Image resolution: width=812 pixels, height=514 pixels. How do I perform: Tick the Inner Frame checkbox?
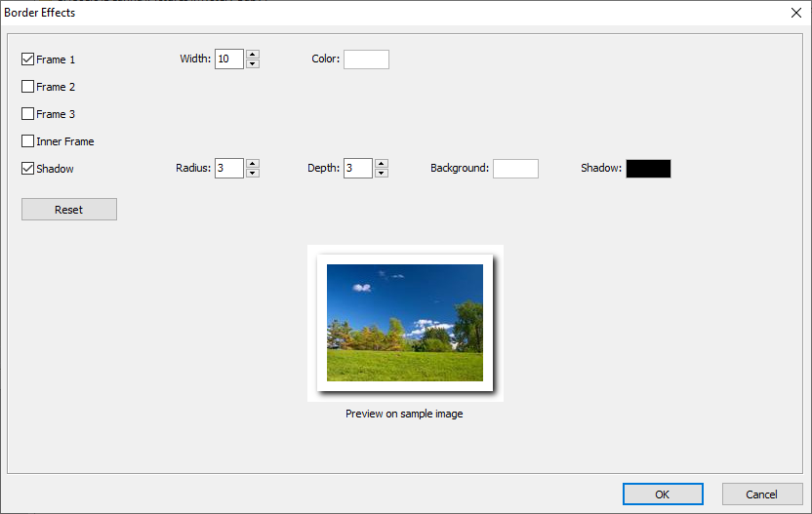click(x=28, y=140)
